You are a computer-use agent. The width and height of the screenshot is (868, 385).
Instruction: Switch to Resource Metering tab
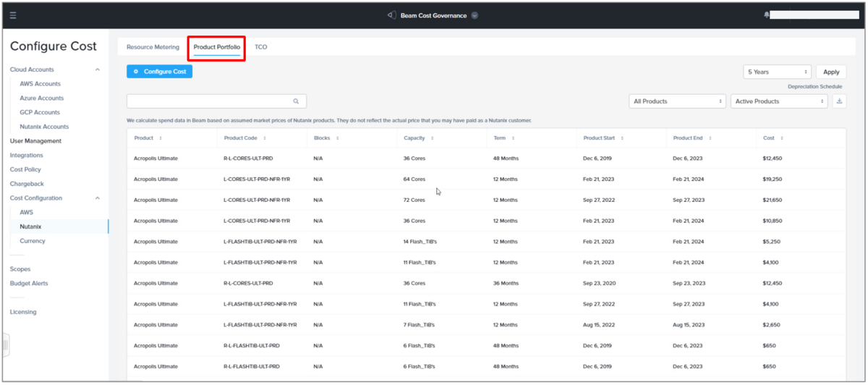coord(153,47)
